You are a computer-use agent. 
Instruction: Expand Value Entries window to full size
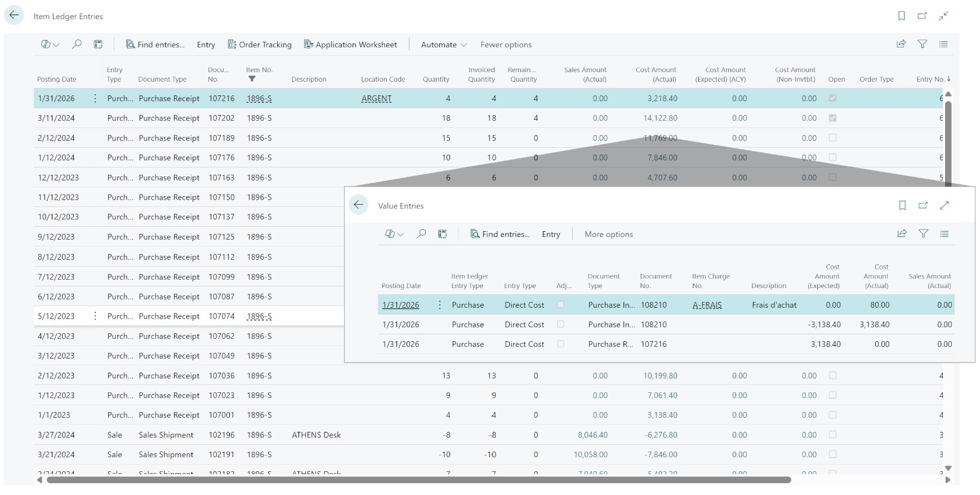[945, 206]
